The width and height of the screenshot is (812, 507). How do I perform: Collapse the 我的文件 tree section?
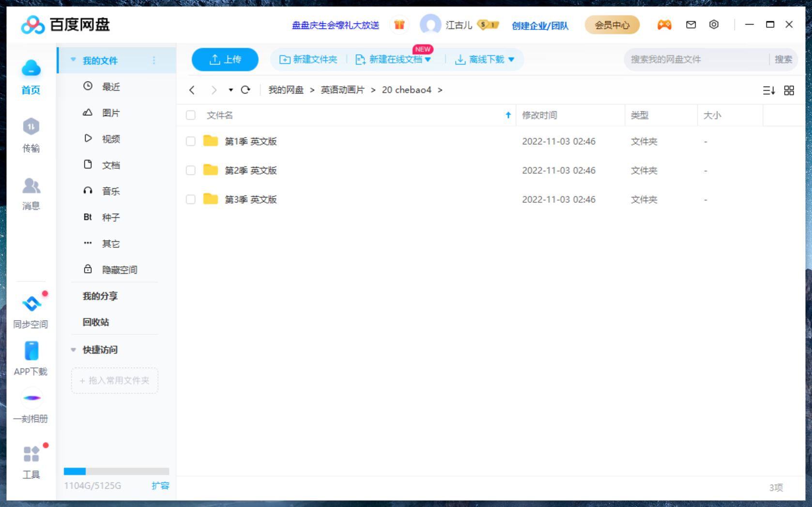[73, 60]
